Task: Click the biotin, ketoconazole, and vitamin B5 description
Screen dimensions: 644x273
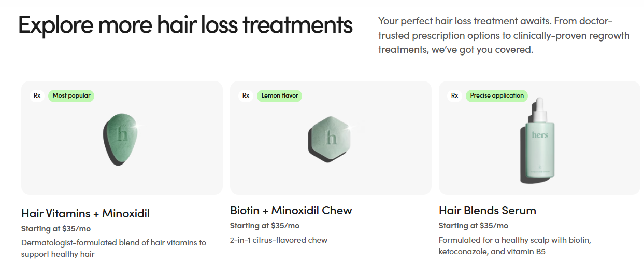Action: tap(516, 246)
